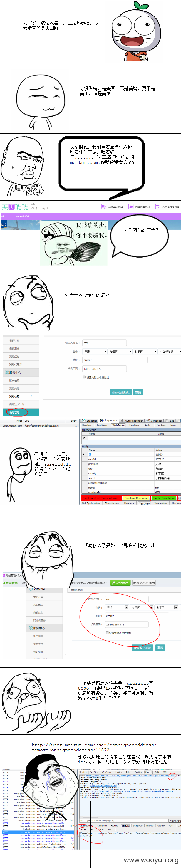
Task: Click 重置 in the form above Fiddler
Action: pos(138,392)
